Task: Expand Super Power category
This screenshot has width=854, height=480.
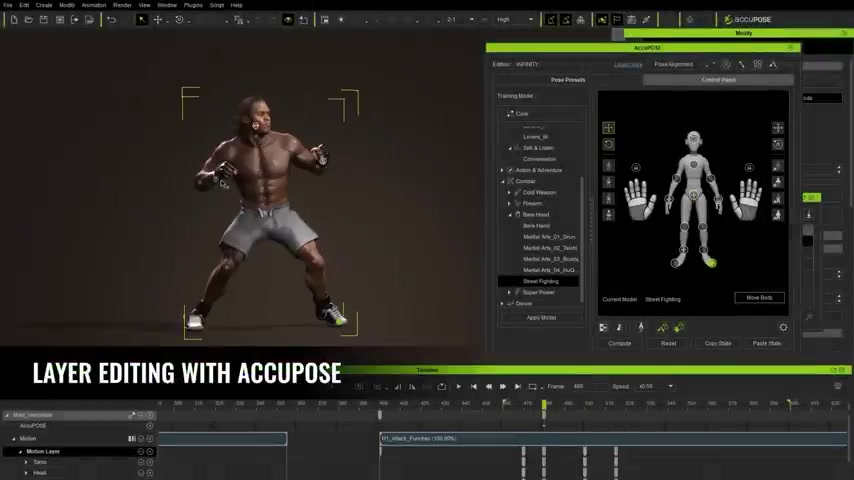Action: [x=509, y=293]
